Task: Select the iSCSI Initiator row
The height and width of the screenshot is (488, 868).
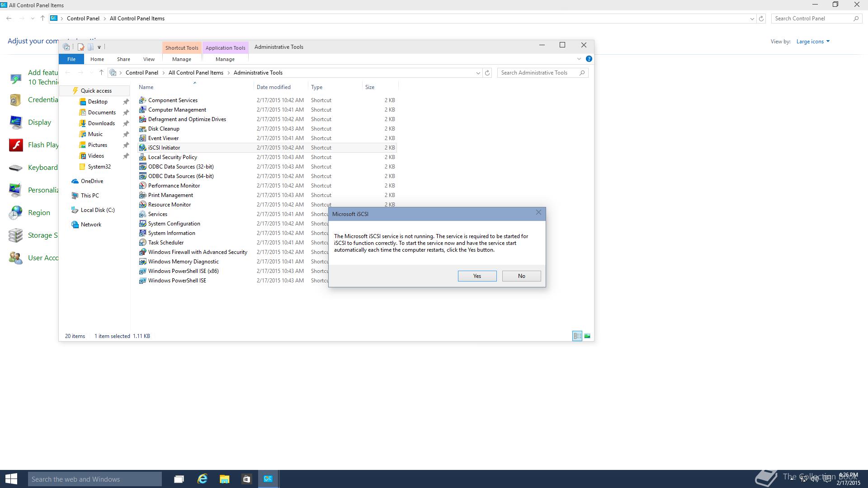Action: pyautogui.click(x=267, y=148)
